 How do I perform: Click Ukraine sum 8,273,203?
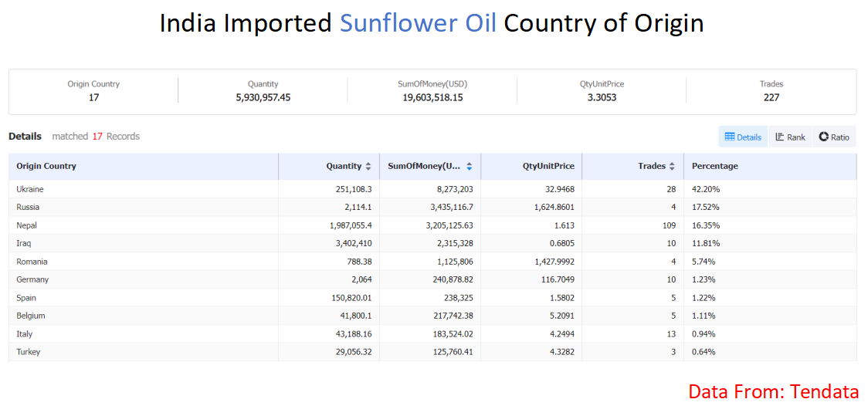coord(455,189)
